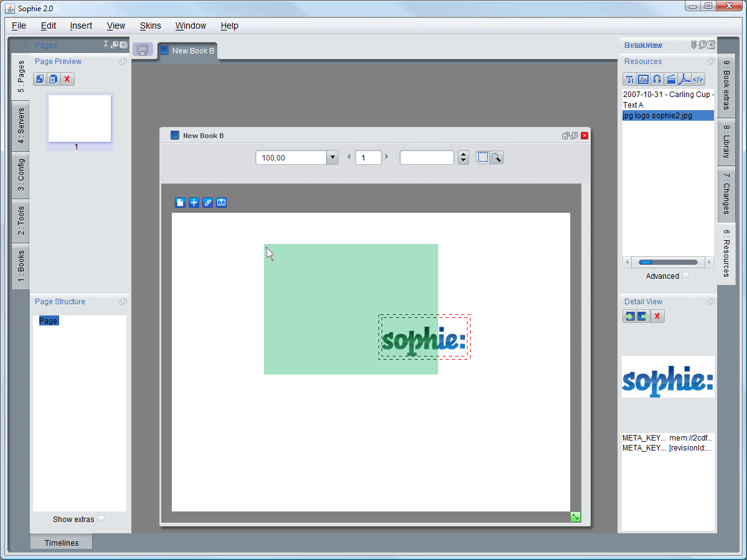Click the PDF resources filter icon
747x560 pixels.
685,79
